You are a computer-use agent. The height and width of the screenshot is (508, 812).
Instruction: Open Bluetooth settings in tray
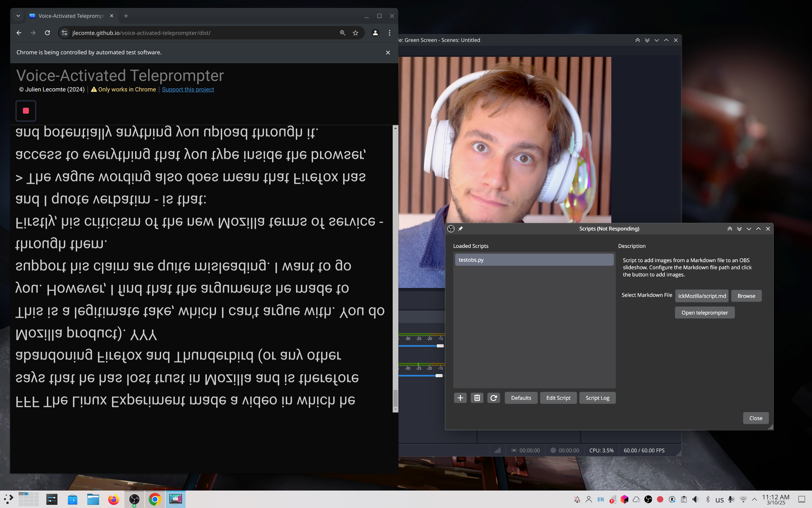708,499
